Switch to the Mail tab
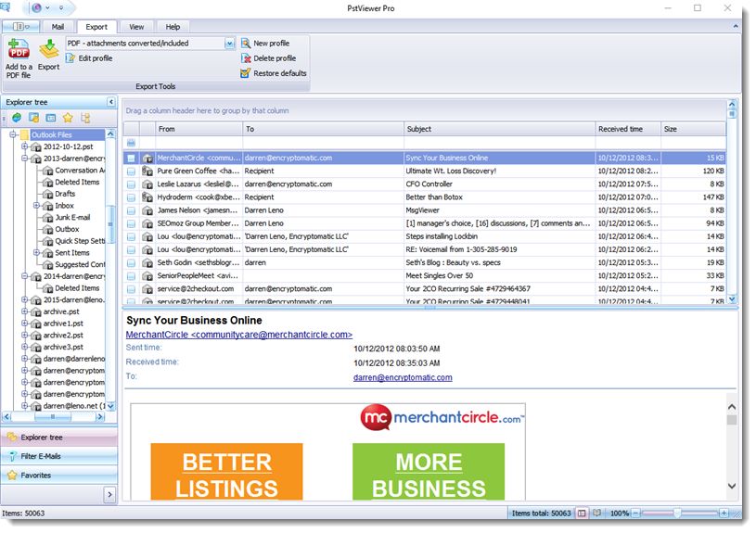This screenshot has height=533, width=756. (x=58, y=27)
